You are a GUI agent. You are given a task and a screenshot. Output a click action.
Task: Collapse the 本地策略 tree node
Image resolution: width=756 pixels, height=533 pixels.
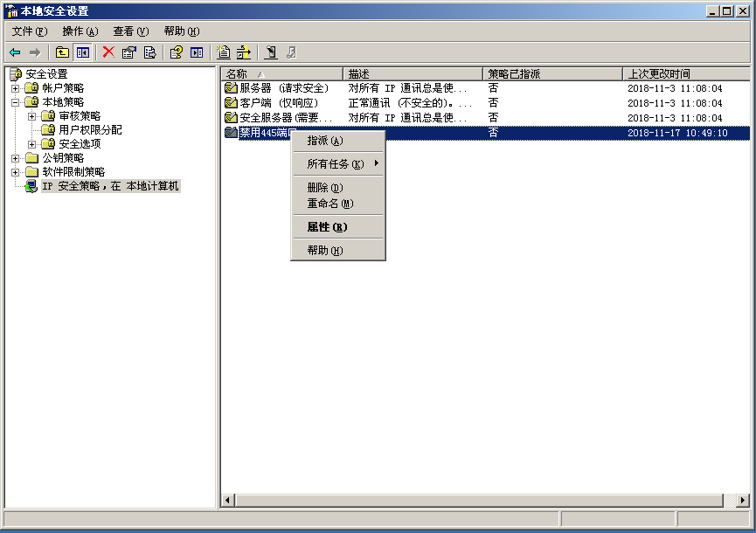pyautogui.click(x=16, y=100)
